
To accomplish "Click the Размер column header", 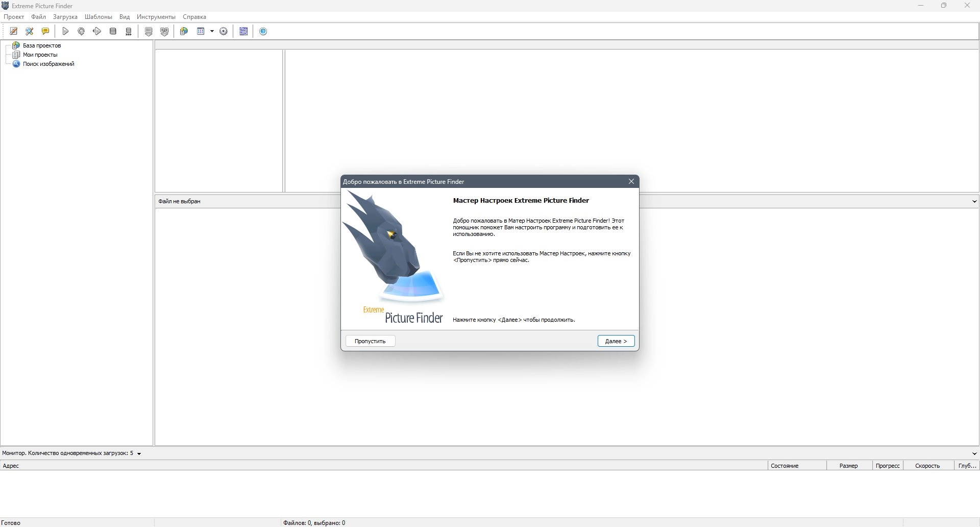I will pyautogui.click(x=849, y=466).
